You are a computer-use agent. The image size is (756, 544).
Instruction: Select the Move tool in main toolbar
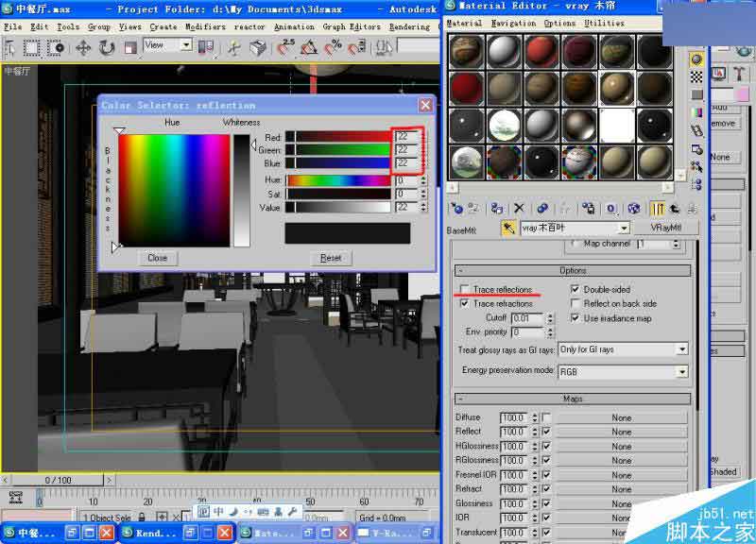pyautogui.click(x=81, y=46)
